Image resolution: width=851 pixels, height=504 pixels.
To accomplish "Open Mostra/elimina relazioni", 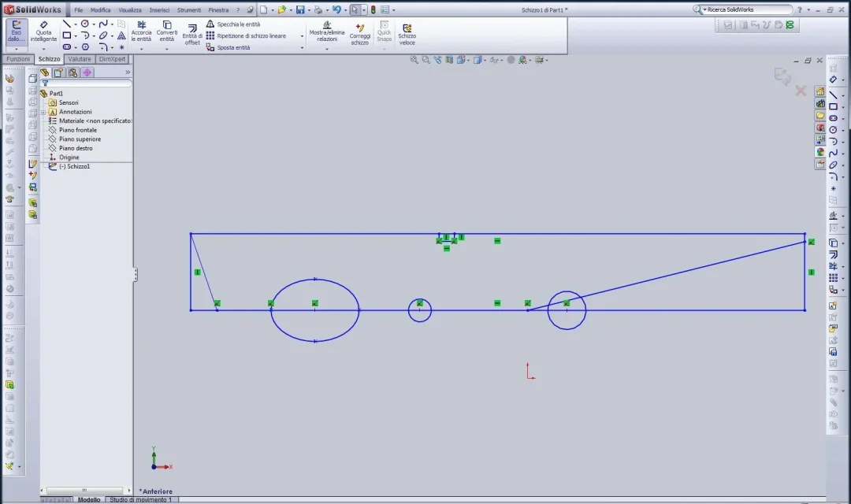I will [327, 31].
